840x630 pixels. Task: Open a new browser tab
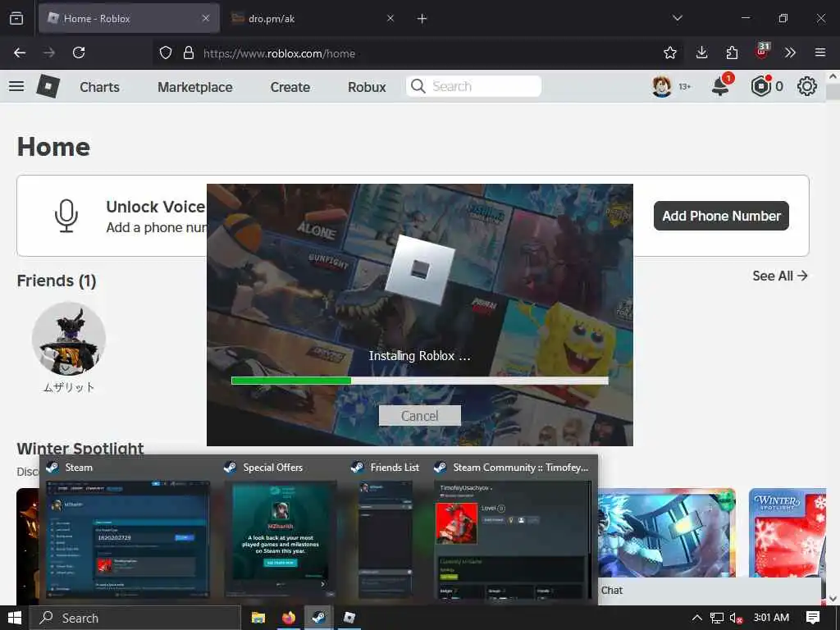(x=422, y=19)
